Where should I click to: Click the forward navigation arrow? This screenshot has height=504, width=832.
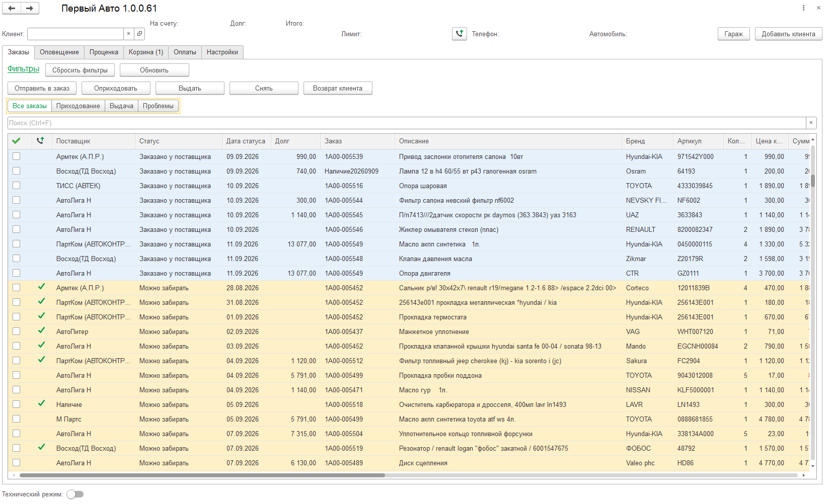(30, 8)
